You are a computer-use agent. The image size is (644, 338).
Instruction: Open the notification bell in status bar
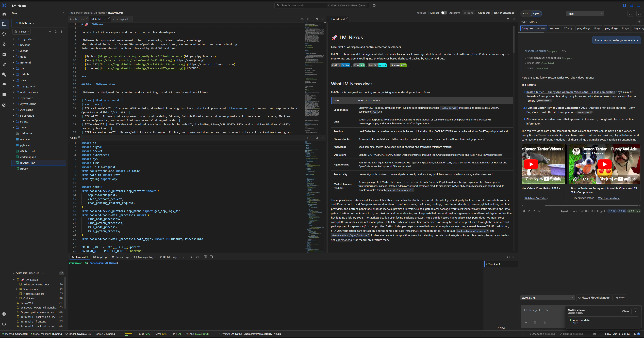[635, 334]
